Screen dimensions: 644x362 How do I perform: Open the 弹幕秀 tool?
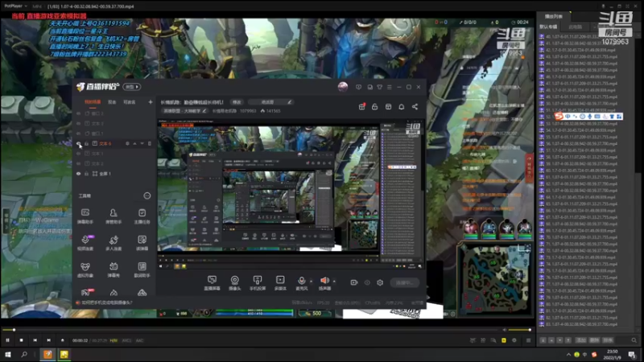114,269
